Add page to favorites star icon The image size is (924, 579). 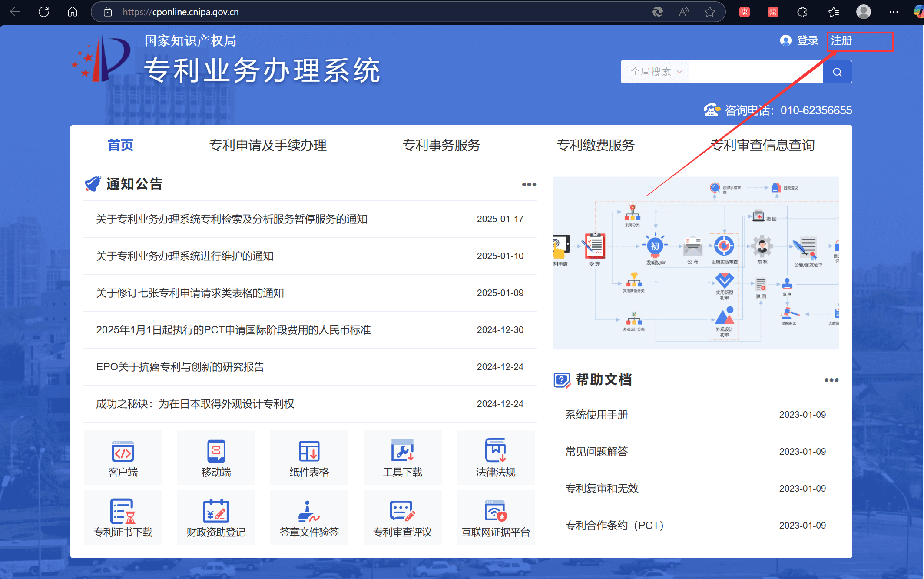710,12
